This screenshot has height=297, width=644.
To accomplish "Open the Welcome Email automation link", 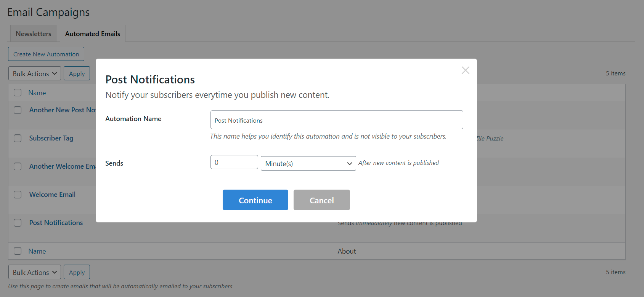I will tap(52, 195).
